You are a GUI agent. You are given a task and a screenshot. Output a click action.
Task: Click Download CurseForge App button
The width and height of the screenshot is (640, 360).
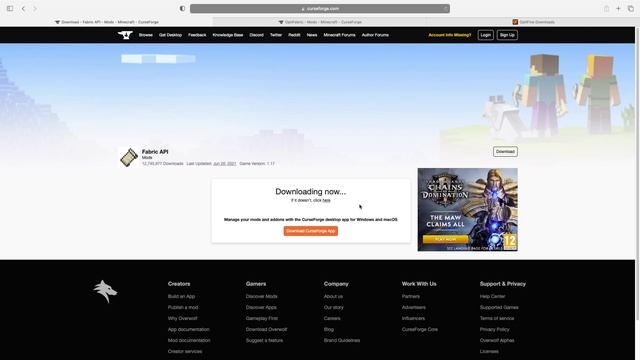(x=311, y=231)
